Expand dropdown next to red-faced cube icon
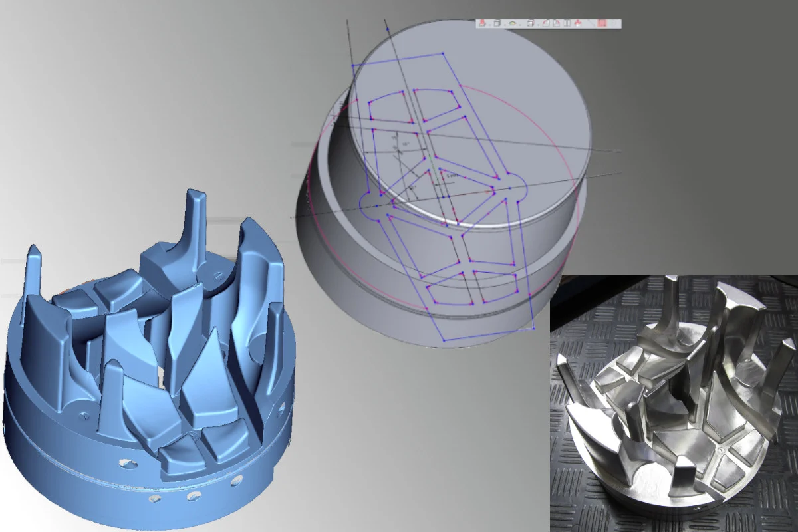Viewport: 798px width, 532px height. (x=538, y=25)
